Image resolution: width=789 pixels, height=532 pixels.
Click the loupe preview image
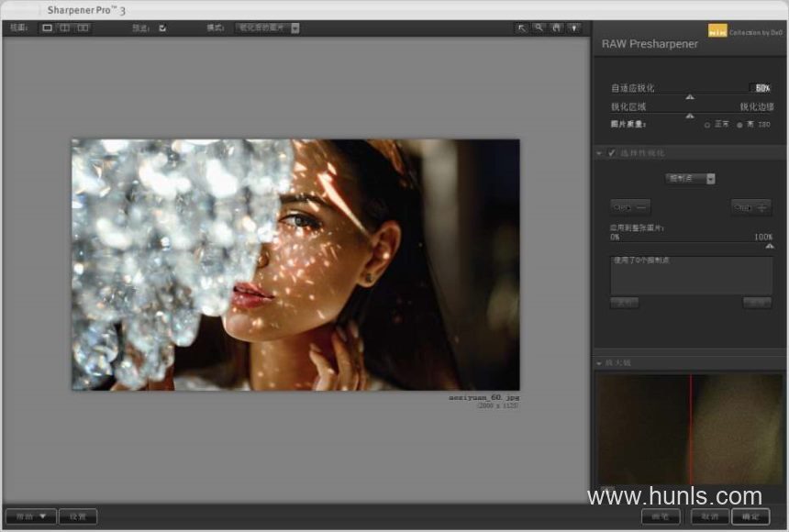689,430
